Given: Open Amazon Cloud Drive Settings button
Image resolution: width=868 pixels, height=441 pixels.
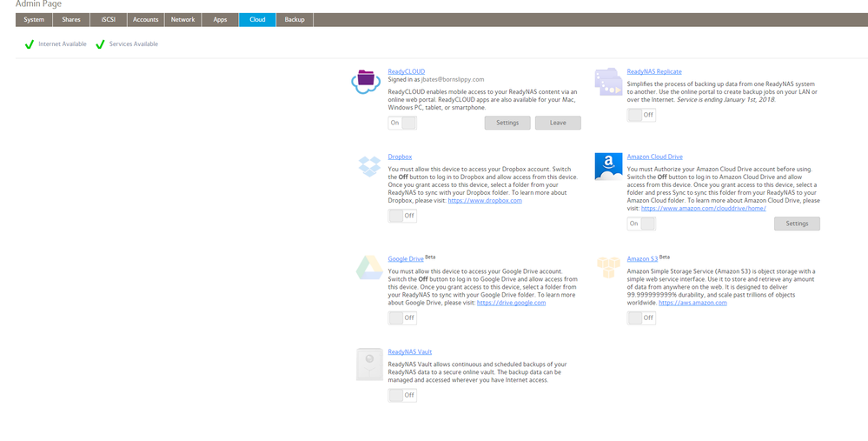Looking at the screenshot, I should point(797,224).
